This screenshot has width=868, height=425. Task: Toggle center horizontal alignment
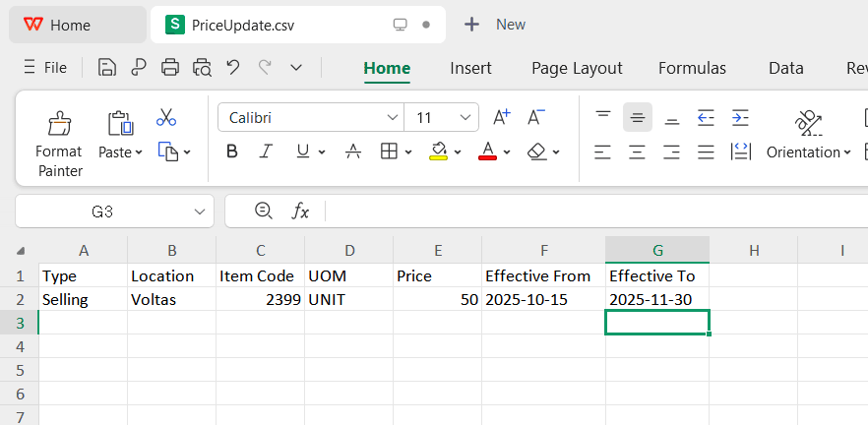[637, 152]
